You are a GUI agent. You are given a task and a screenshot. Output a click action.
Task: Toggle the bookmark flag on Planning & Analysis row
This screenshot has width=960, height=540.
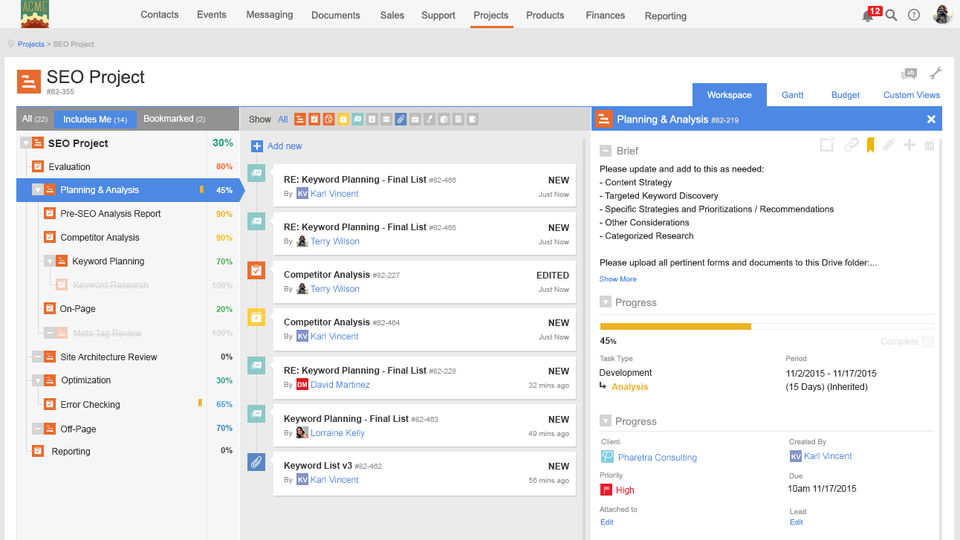pyautogui.click(x=201, y=190)
